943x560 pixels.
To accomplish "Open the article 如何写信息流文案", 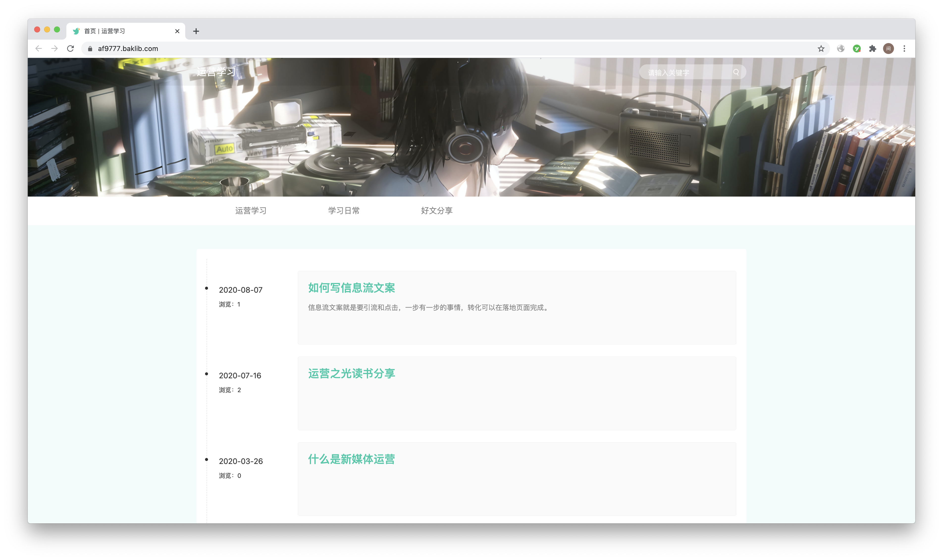I will [351, 288].
